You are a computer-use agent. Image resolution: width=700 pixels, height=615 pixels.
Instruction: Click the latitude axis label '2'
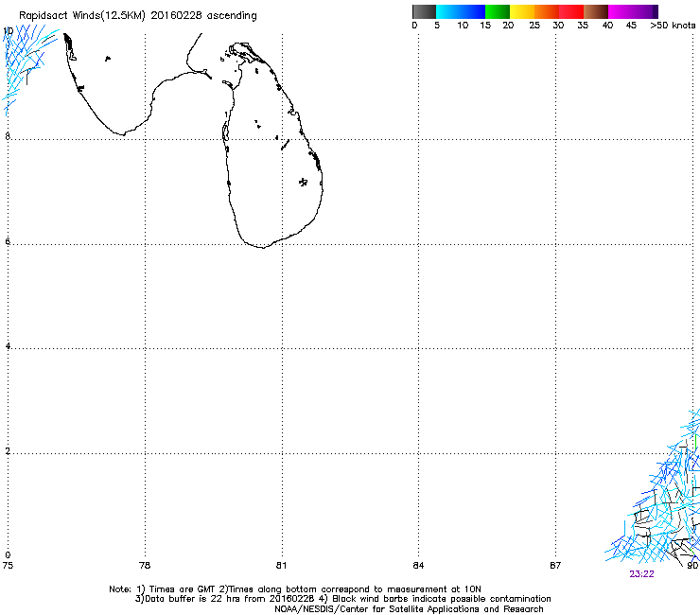point(8,451)
